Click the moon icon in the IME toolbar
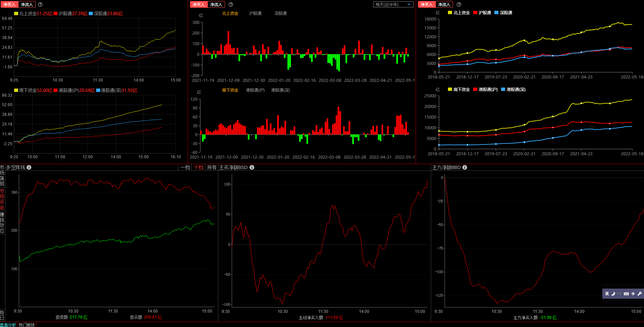This screenshot has width=644, height=327. click(613, 294)
